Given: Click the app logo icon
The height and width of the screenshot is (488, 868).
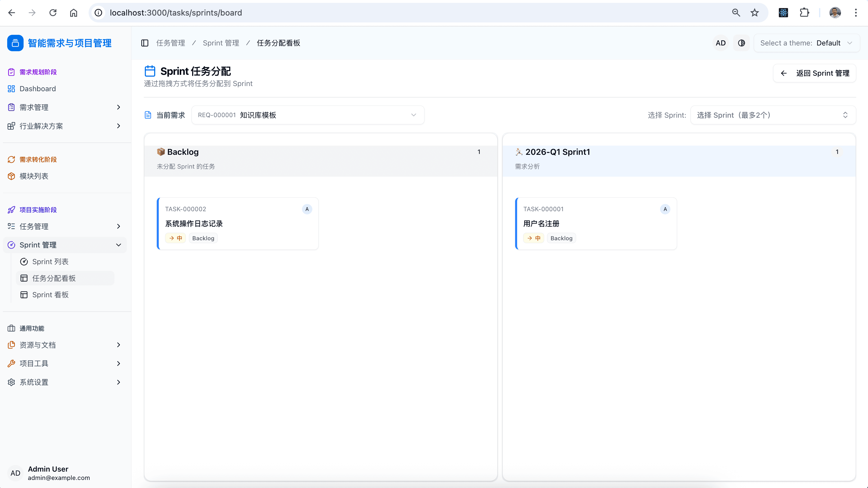Looking at the screenshot, I should (x=15, y=43).
